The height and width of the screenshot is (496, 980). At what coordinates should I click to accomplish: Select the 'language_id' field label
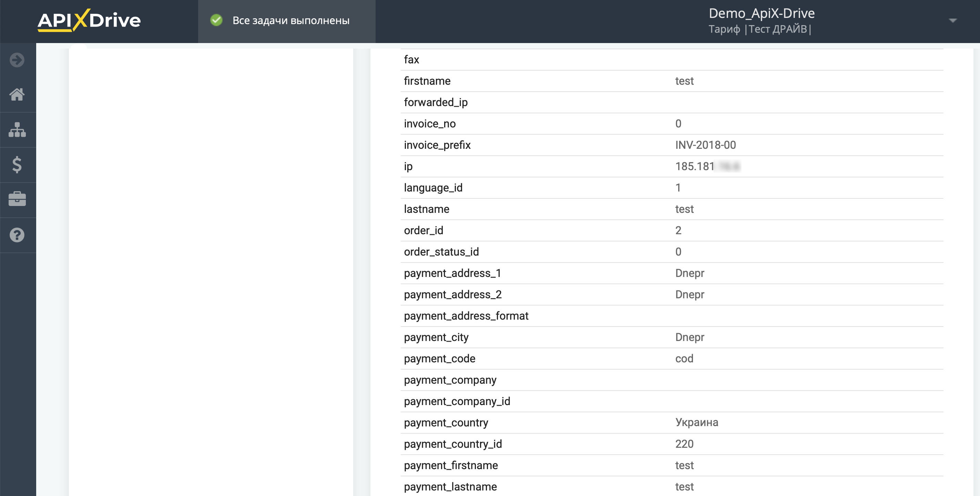point(433,188)
